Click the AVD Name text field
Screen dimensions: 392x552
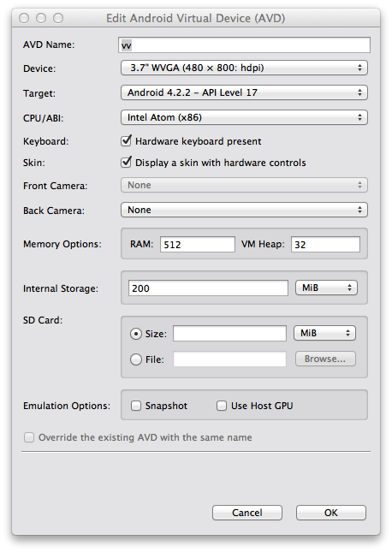click(x=244, y=45)
